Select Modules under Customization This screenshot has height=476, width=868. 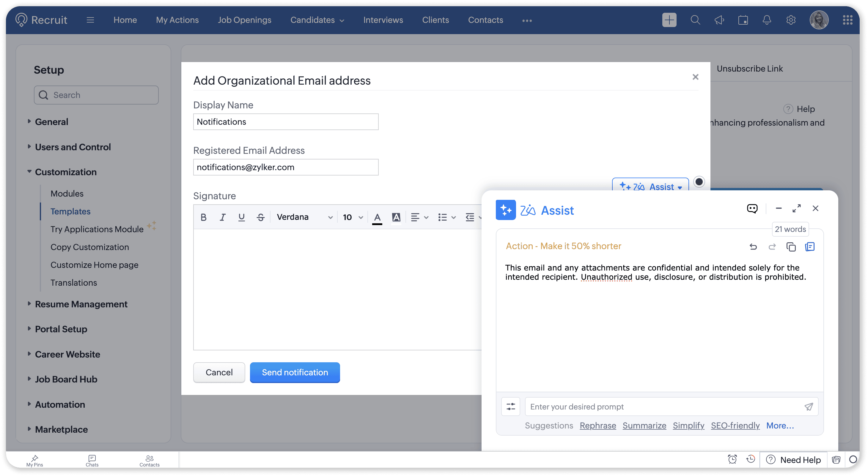67,194
